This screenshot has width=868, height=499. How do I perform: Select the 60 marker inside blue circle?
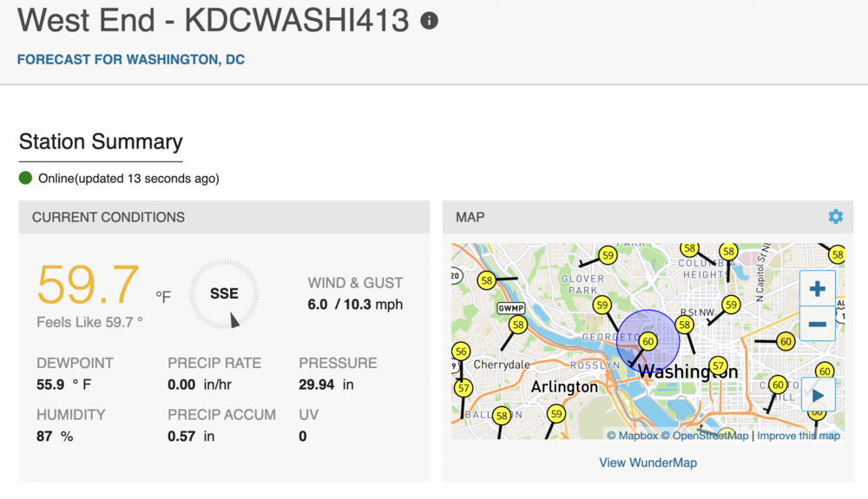[x=648, y=341]
